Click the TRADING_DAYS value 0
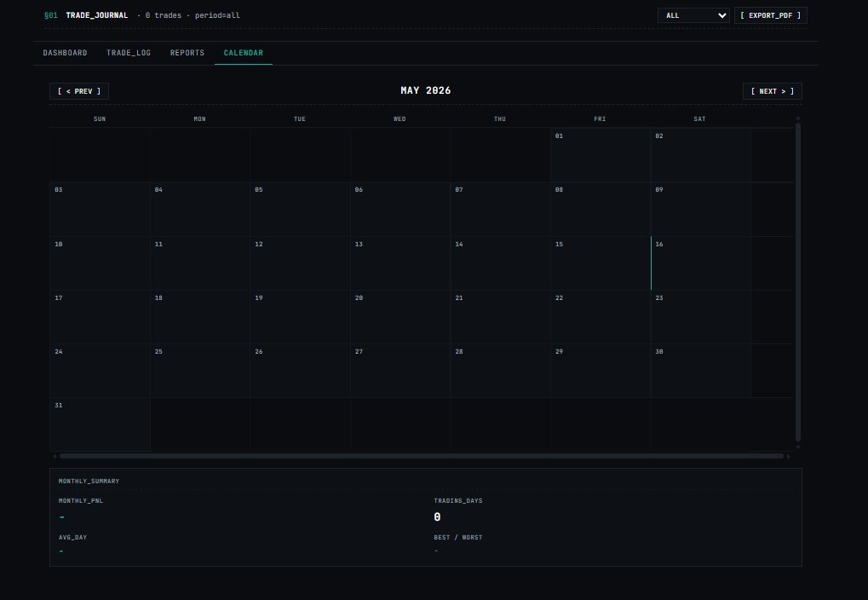Screen dimensions: 868x600 [437, 516]
